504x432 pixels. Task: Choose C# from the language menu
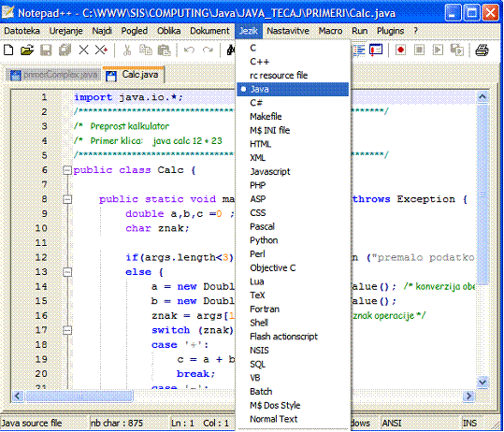pyautogui.click(x=293, y=103)
